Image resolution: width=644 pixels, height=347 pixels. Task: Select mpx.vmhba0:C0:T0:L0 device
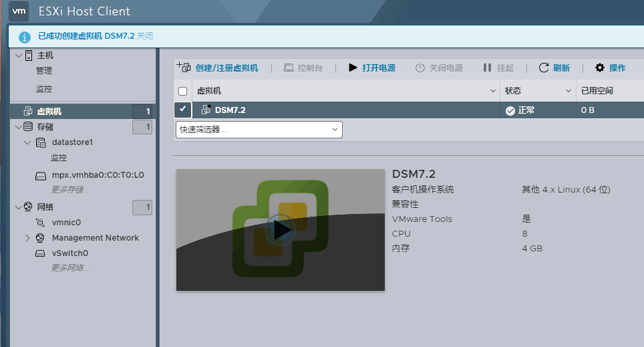click(x=98, y=175)
